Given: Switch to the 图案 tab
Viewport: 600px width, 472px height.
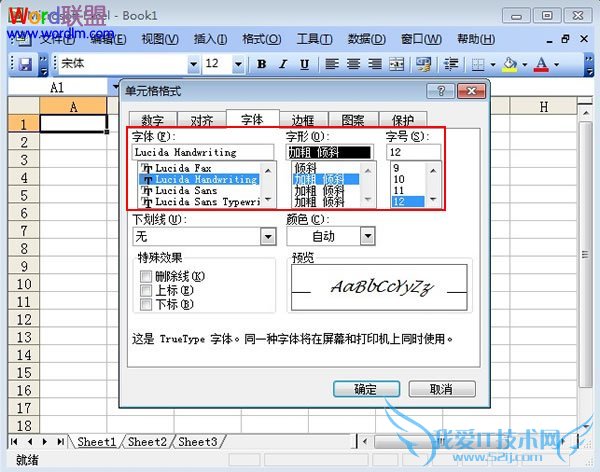Looking at the screenshot, I should [353, 120].
